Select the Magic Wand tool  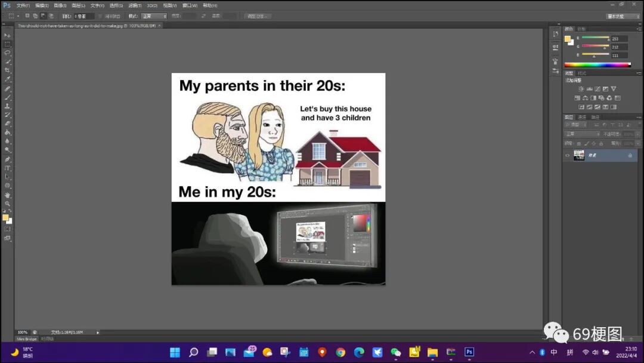point(7,61)
